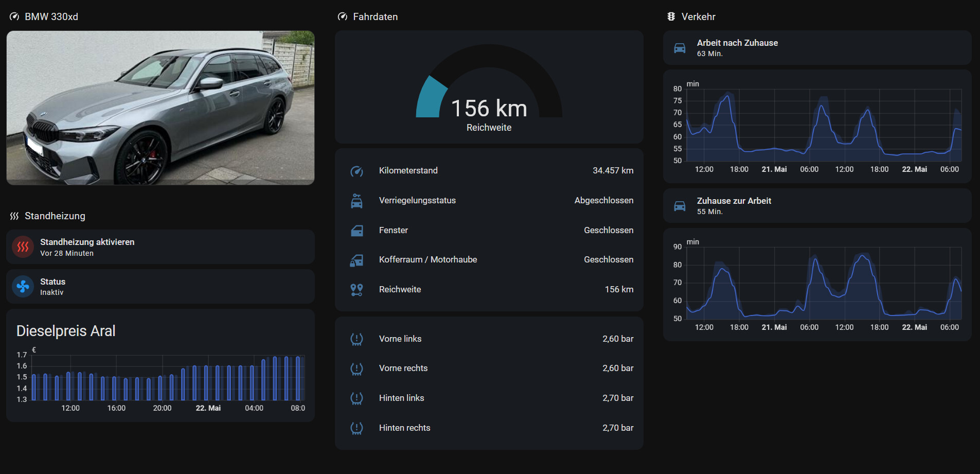Open Kofferraum / Motorhaube row

pos(489,260)
